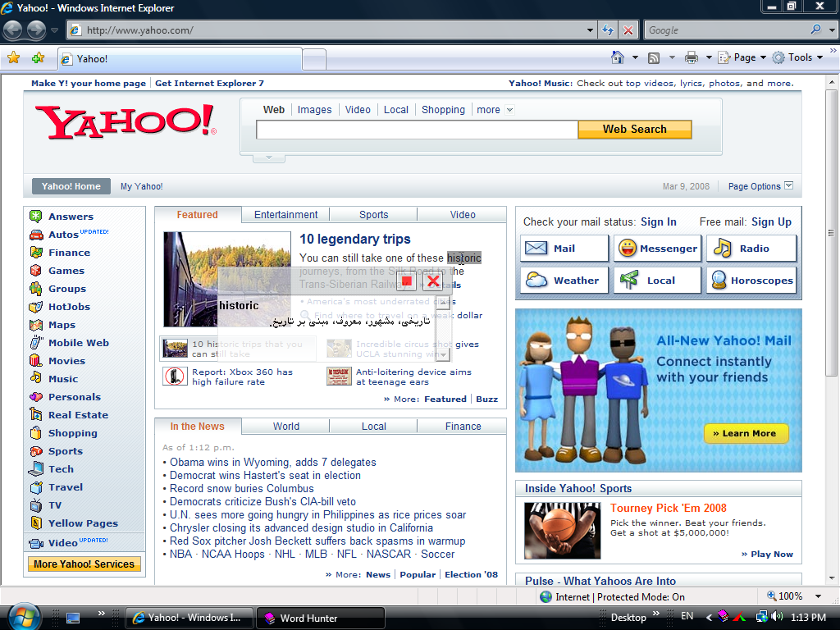Open Yahoo Mail envelope button
The width and height of the screenshot is (840, 630).
tap(564, 248)
